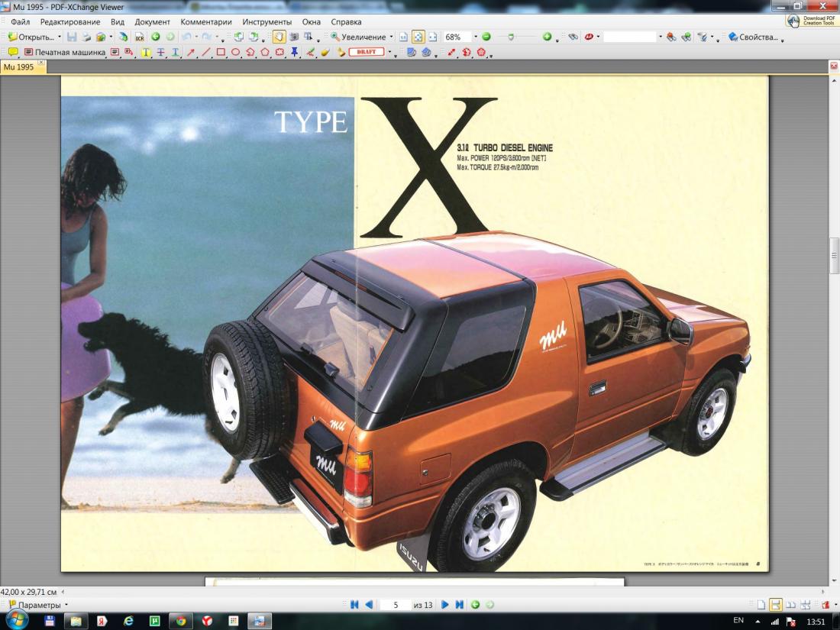Click the vertical scrollbar thumb
This screenshot has width=840, height=630.
[834, 256]
